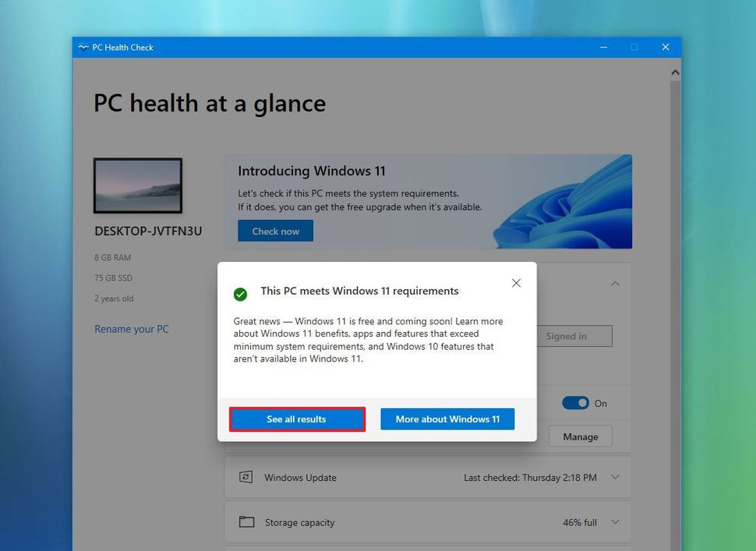Expand the partially visible row at the bottom
Image resolution: width=756 pixels, height=551 pixels.
[x=429, y=548]
